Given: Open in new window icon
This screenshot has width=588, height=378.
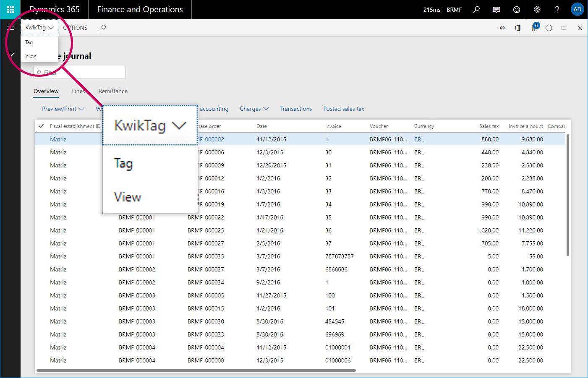Looking at the screenshot, I should [x=564, y=28].
